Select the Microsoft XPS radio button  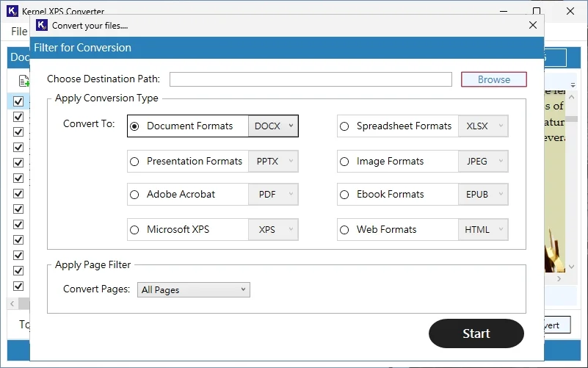tap(134, 230)
